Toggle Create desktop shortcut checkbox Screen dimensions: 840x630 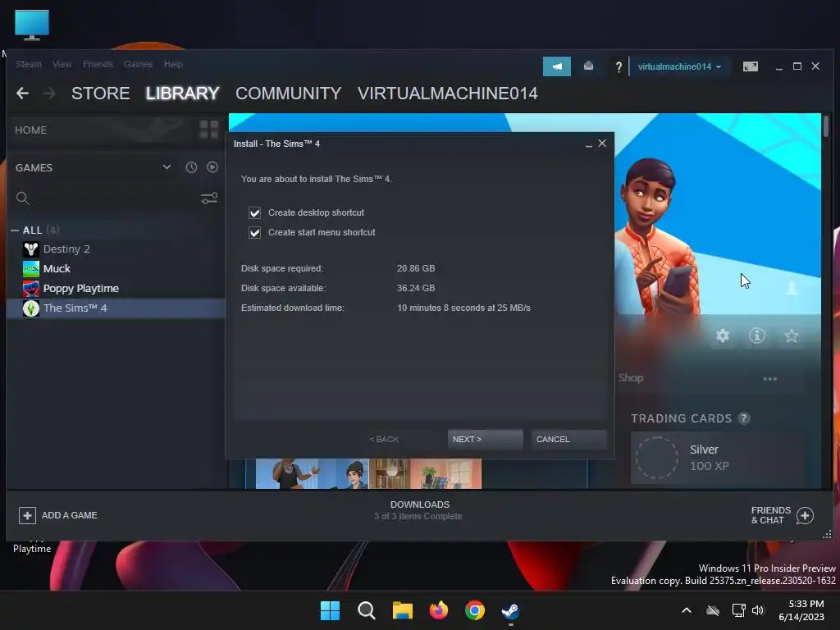(254, 212)
